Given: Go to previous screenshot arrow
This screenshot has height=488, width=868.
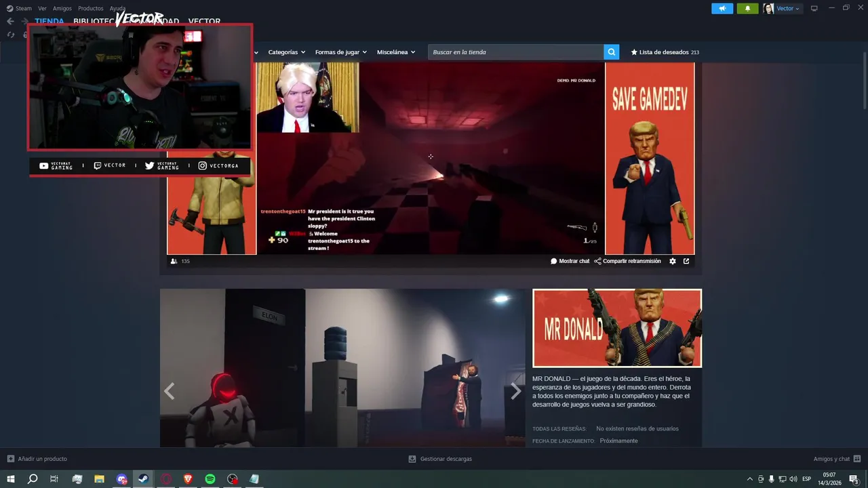Looking at the screenshot, I should (170, 391).
